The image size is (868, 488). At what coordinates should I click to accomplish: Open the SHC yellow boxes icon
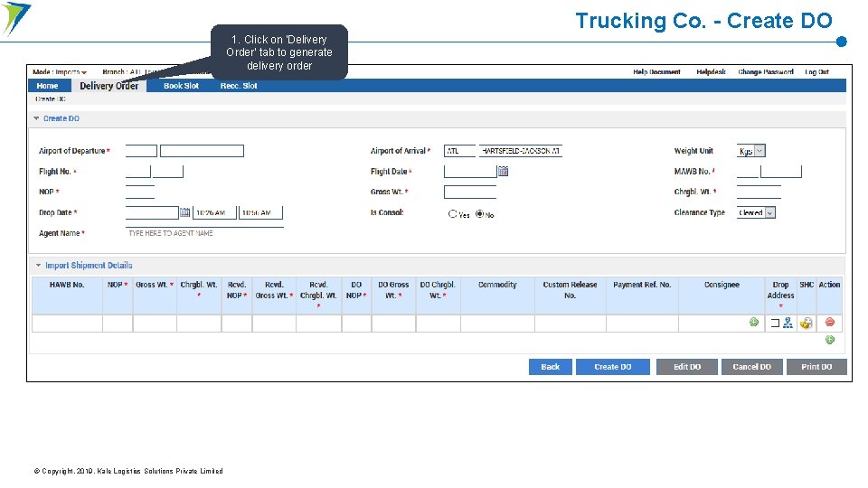pyautogui.click(x=806, y=324)
